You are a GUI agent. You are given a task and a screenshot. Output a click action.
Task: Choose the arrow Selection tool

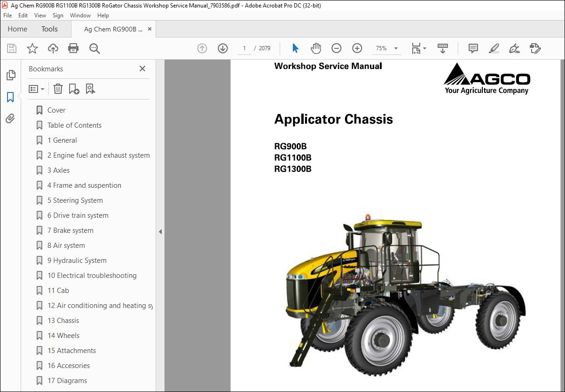(295, 48)
